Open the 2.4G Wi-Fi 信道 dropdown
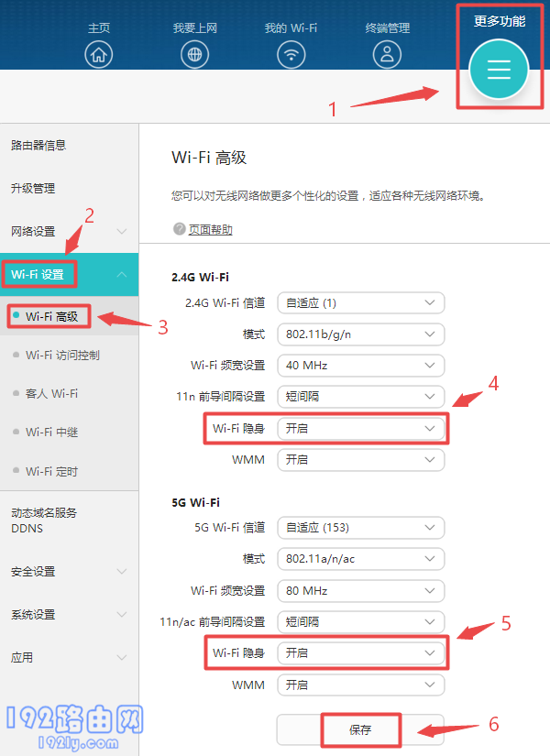The height and width of the screenshot is (756, 550). (x=360, y=303)
